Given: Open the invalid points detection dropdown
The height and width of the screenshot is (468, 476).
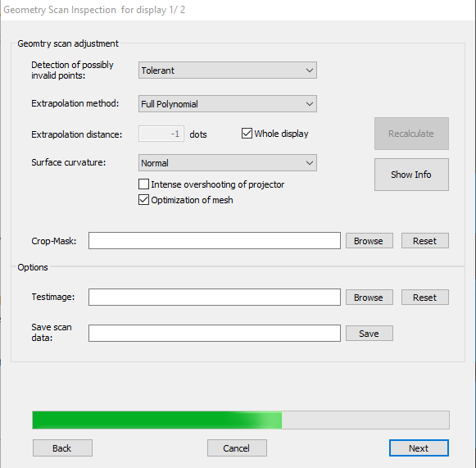Looking at the screenshot, I should coord(228,70).
